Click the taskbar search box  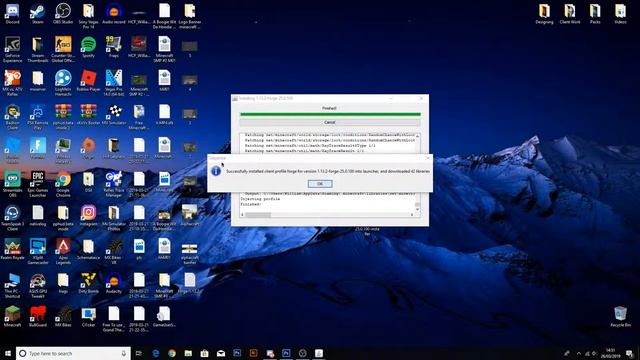point(73,353)
